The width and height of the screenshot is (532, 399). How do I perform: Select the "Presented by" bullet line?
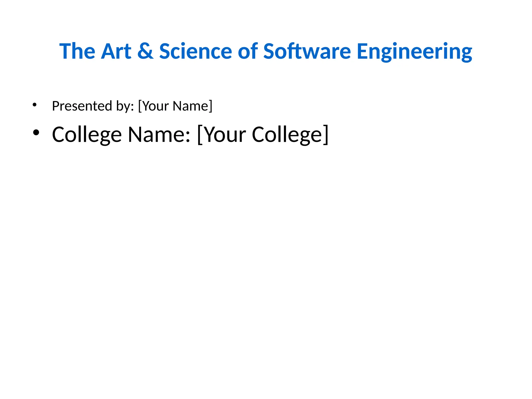click(x=132, y=106)
